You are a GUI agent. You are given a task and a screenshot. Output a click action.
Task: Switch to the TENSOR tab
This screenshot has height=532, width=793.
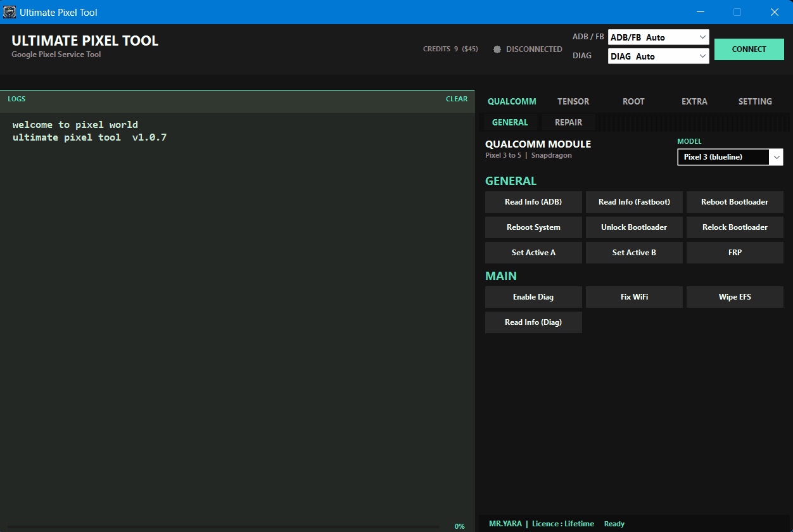coord(573,101)
